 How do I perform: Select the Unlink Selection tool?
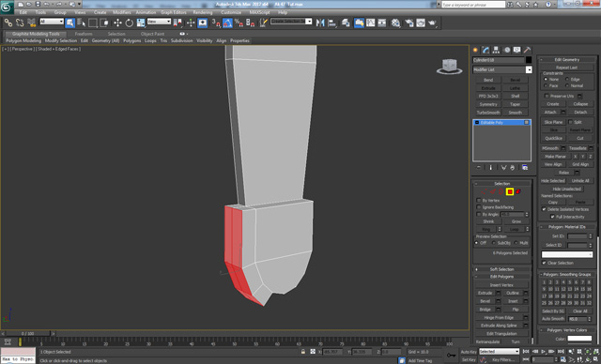20,23
